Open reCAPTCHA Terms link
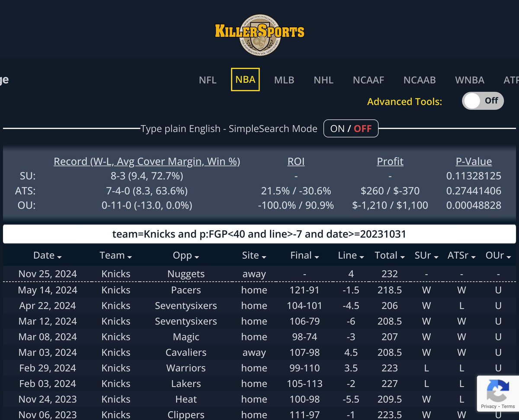This screenshot has width=519, height=420. click(x=508, y=407)
